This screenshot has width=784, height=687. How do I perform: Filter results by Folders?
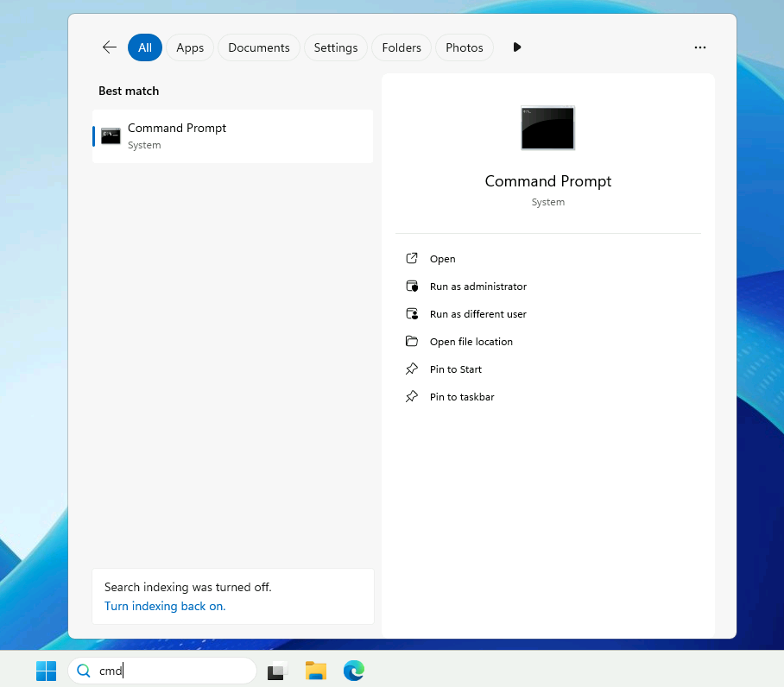[x=401, y=47]
